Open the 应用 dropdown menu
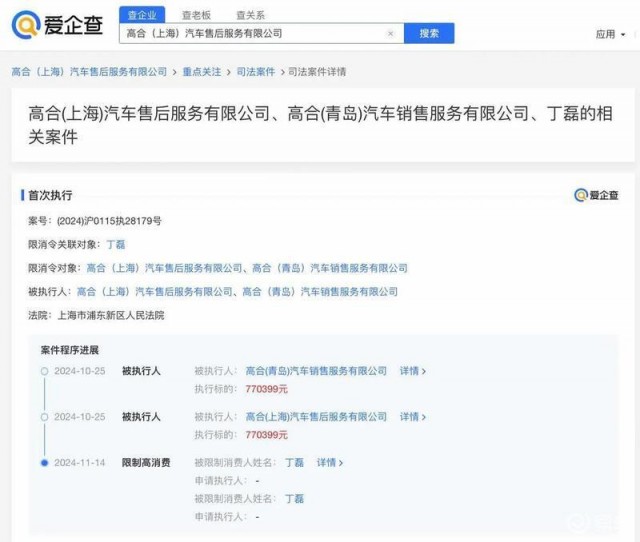Viewport: 640px width, 542px height. coord(610,34)
